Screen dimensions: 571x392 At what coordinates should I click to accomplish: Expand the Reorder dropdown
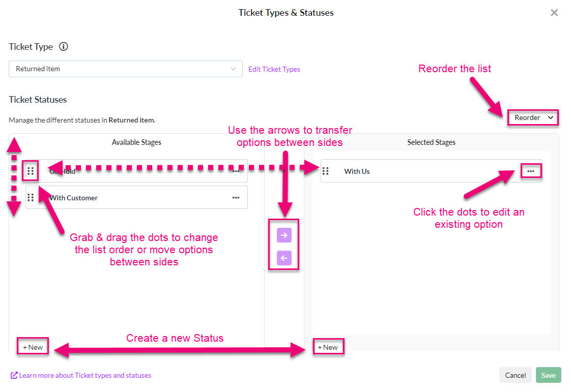[533, 117]
